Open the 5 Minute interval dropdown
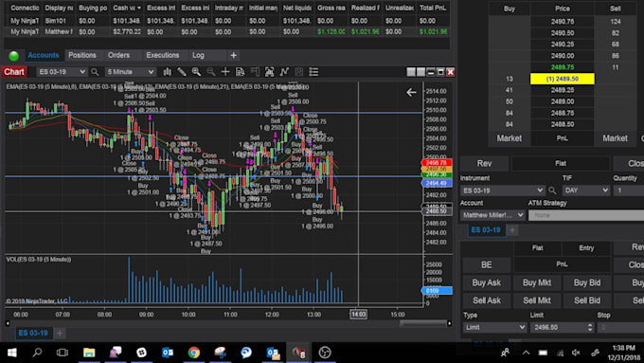Screen dimensions: 644x363 pos(130,72)
